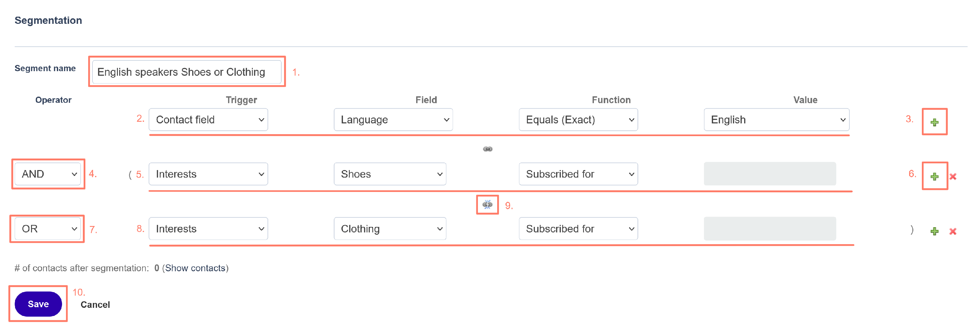
Task: Open the Contact field trigger dropdown
Action: click(208, 120)
